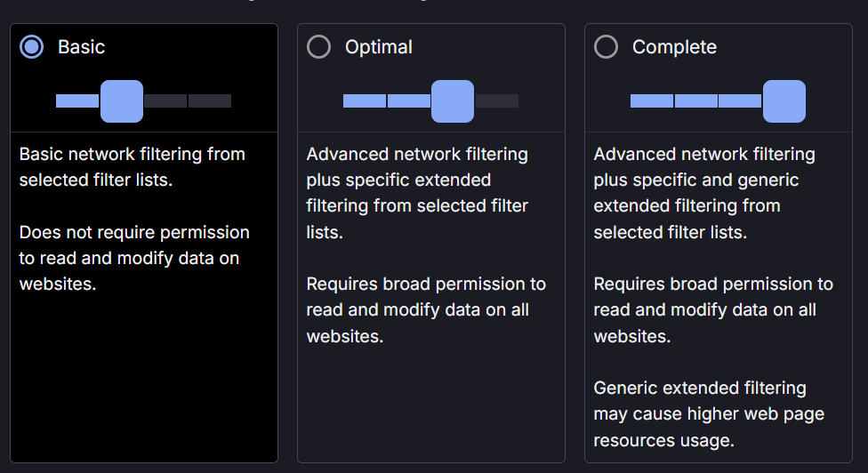Click the slider thumb in the Basic card
This screenshot has width=868, height=473.
coord(122,101)
